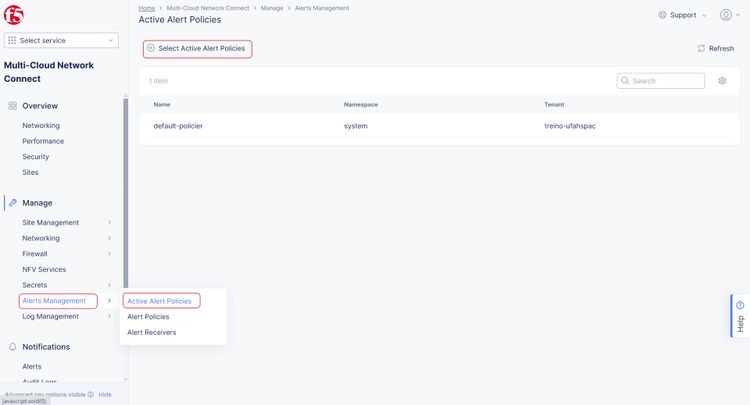
Task: Click Select Active Alert Policies button
Action: 196,48
